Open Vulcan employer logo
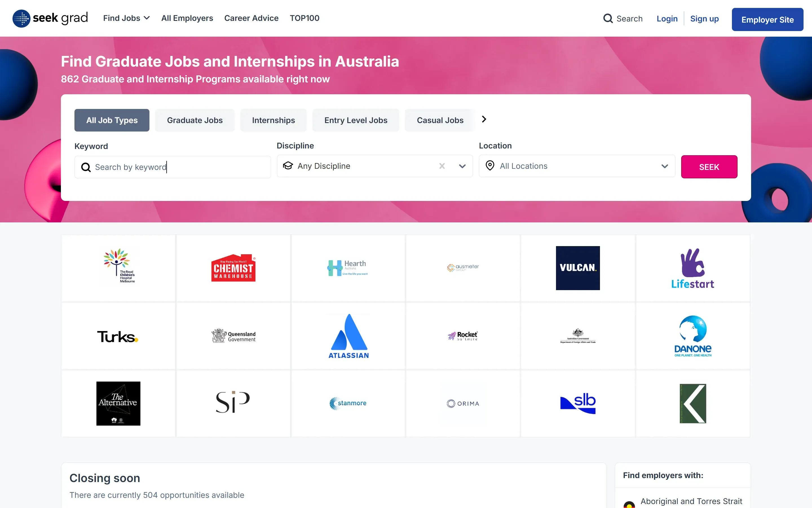Screen dimensions: 812x508 coord(578,268)
